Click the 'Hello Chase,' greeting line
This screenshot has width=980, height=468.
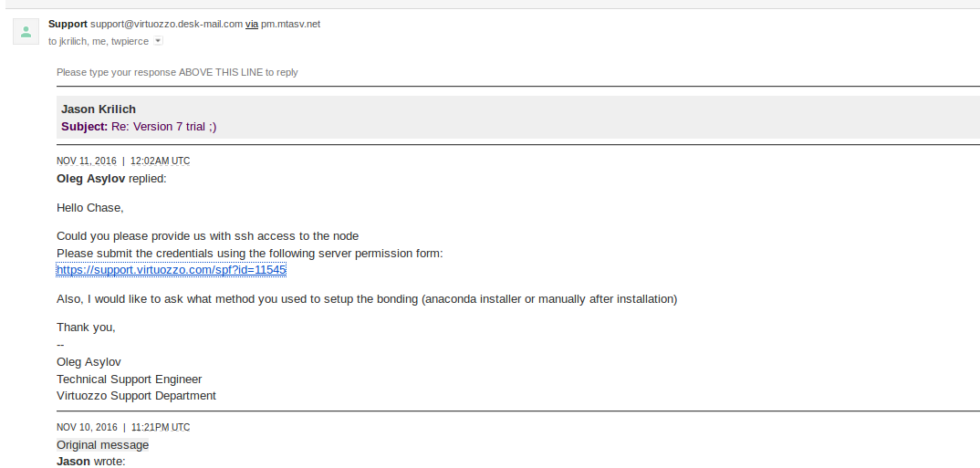[x=89, y=208]
